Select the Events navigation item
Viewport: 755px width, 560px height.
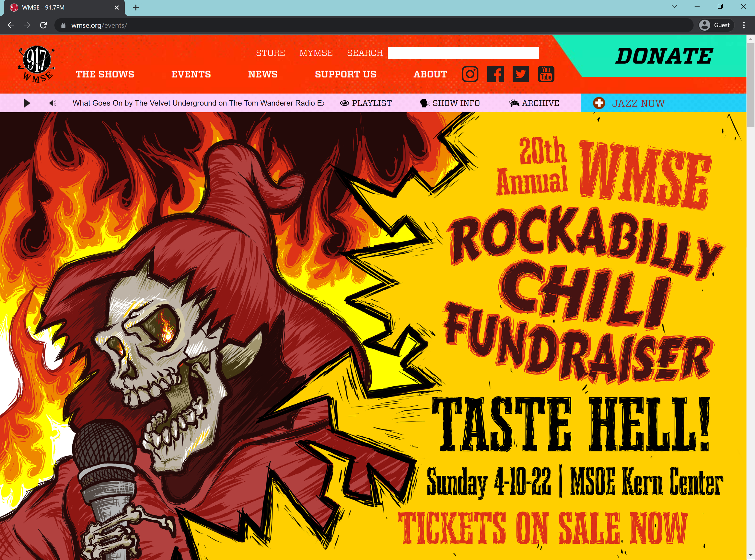pyautogui.click(x=191, y=74)
